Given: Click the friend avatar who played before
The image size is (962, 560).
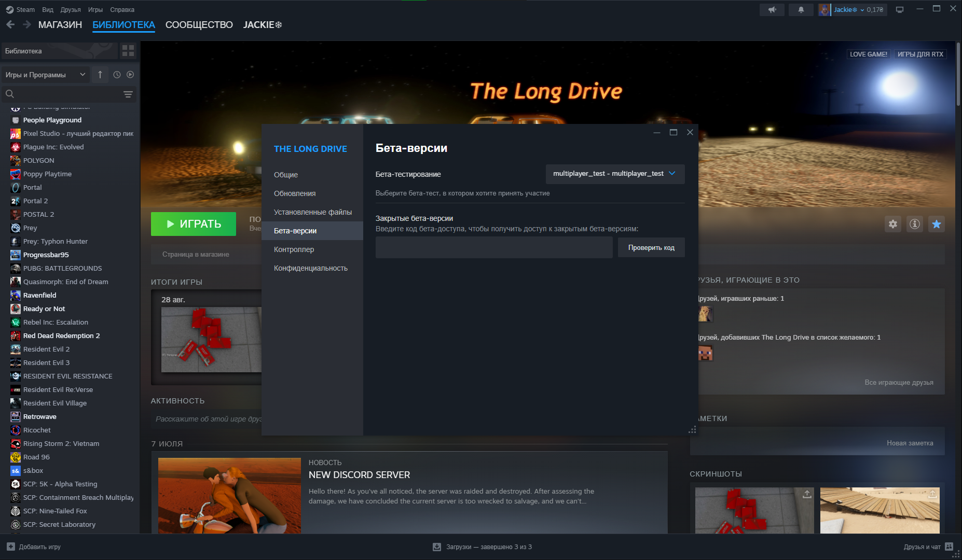Looking at the screenshot, I should tap(705, 314).
